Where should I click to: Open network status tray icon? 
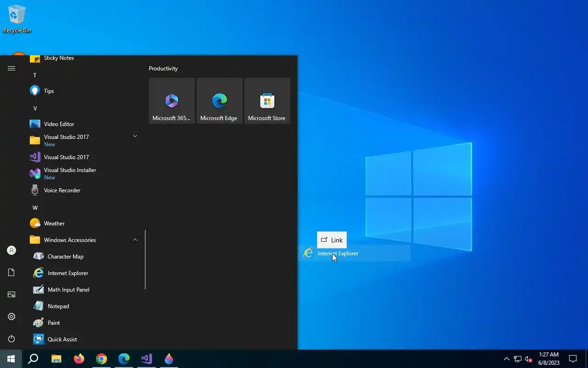tap(518, 359)
